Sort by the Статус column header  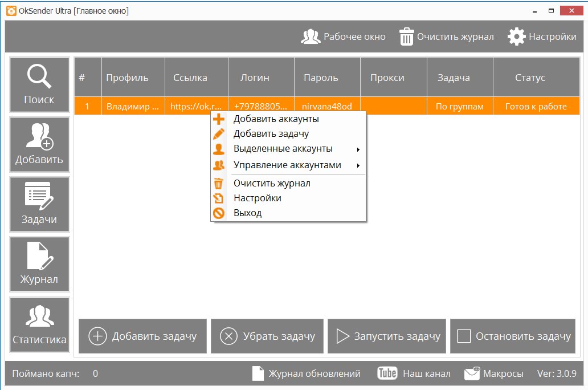pyautogui.click(x=530, y=78)
